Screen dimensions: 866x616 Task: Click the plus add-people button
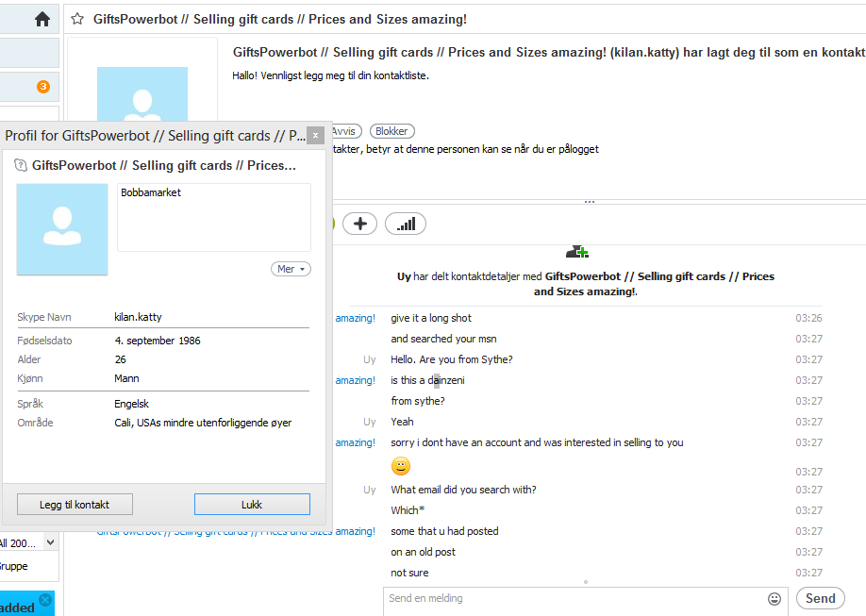click(x=360, y=224)
